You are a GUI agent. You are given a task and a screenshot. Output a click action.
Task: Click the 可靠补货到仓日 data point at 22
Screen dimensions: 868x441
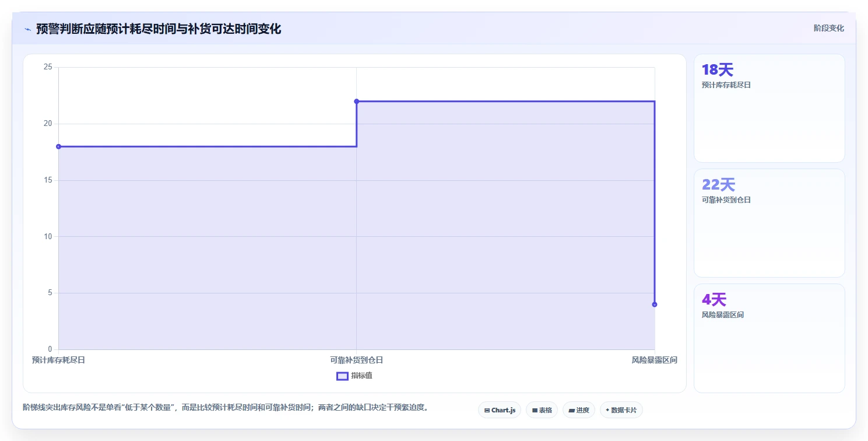357,101
